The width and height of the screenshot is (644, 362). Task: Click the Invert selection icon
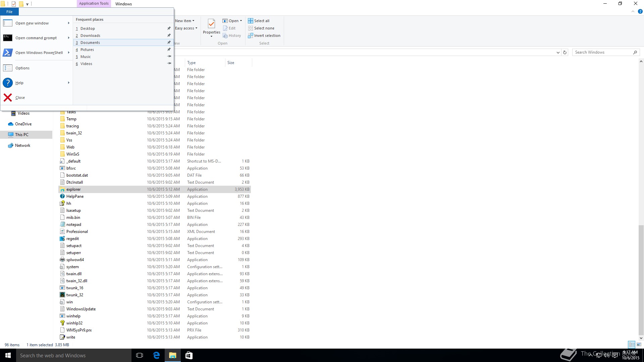tap(251, 36)
